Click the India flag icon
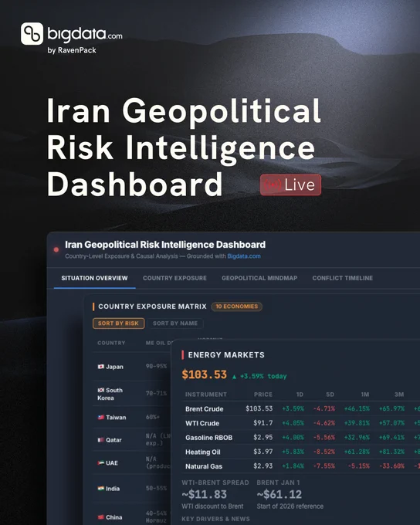The width and height of the screenshot is (420, 525). [x=101, y=489]
